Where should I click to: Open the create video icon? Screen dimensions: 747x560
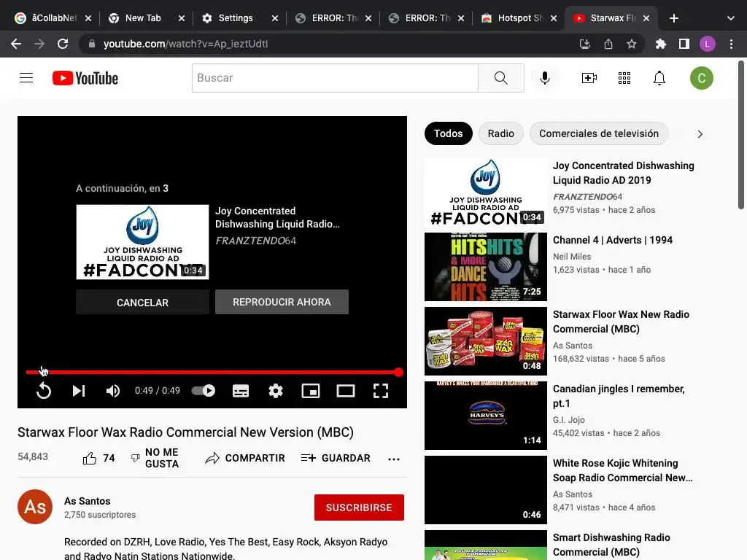589,77
